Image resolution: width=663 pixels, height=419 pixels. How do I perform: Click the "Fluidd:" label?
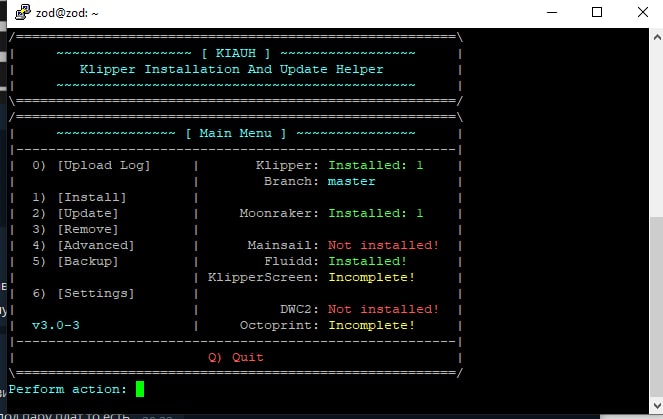[291, 261]
